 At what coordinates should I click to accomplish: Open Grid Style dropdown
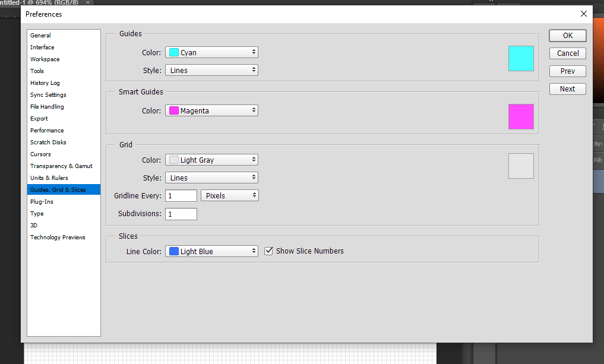(x=212, y=178)
